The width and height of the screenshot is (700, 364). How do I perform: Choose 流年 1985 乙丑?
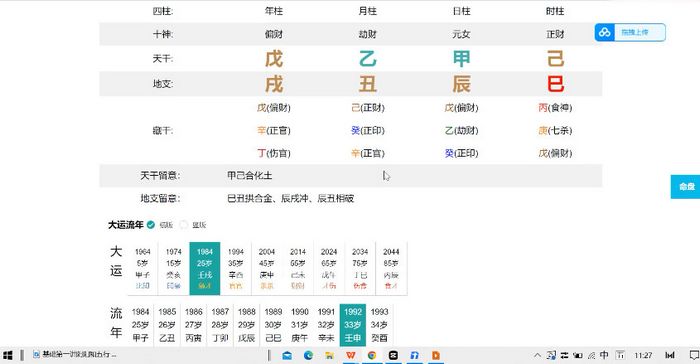(167, 325)
